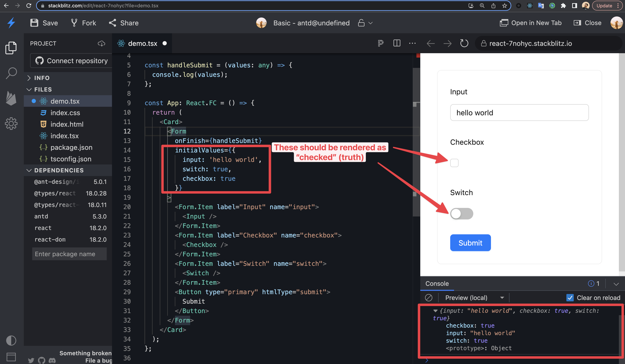The width and height of the screenshot is (625, 364).
Task: Select the demo.tsx editor tab
Action: click(142, 43)
